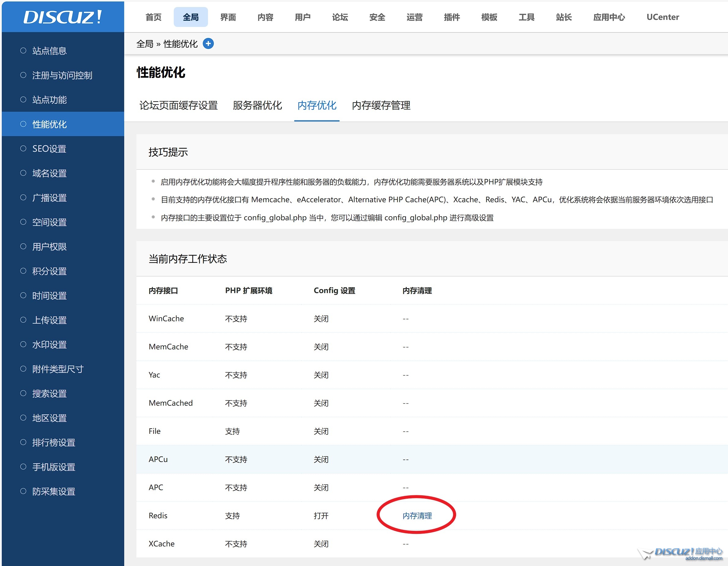This screenshot has height=566, width=728.
Task: Switch to the 服务器优化 tab
Action: point(257,105)
